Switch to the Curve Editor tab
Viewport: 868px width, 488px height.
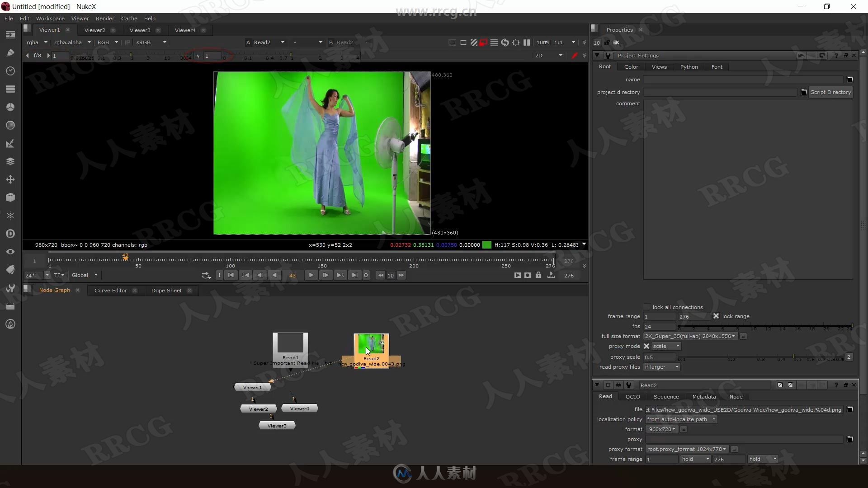click(x=111, y=291)
